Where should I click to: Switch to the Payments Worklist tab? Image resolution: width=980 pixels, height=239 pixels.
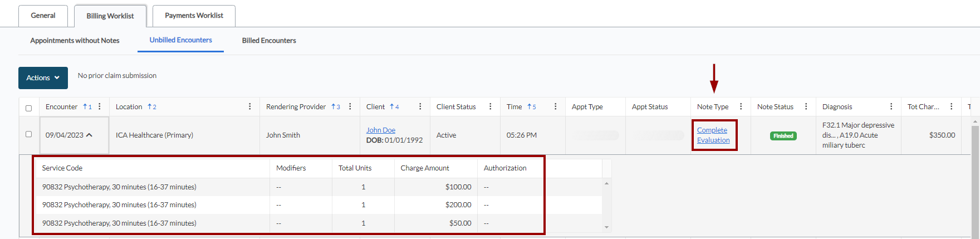pyautogui.click(x=194, y=16)
